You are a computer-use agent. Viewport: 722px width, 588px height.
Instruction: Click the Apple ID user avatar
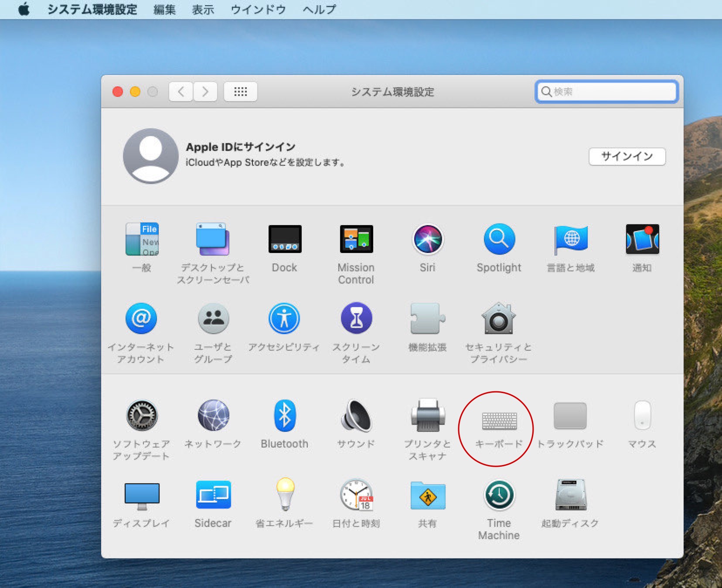pos(150,156)
